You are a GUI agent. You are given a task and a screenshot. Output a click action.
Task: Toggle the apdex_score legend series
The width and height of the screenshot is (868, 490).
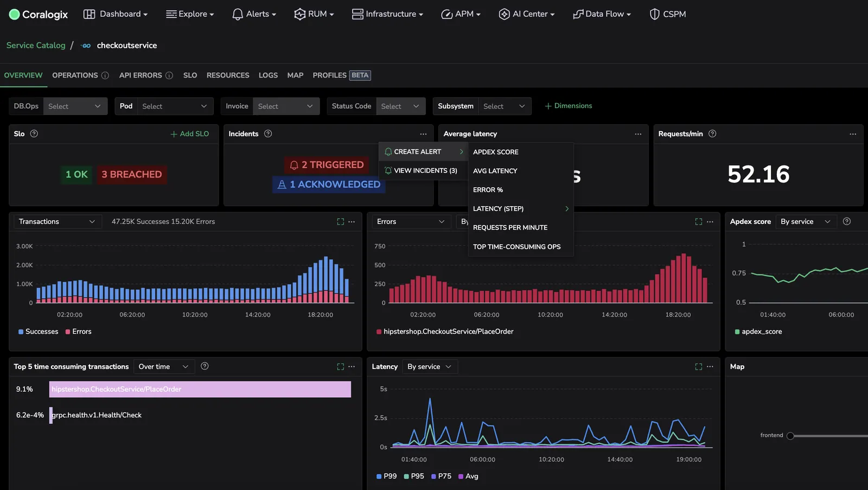tap(758, 332)
